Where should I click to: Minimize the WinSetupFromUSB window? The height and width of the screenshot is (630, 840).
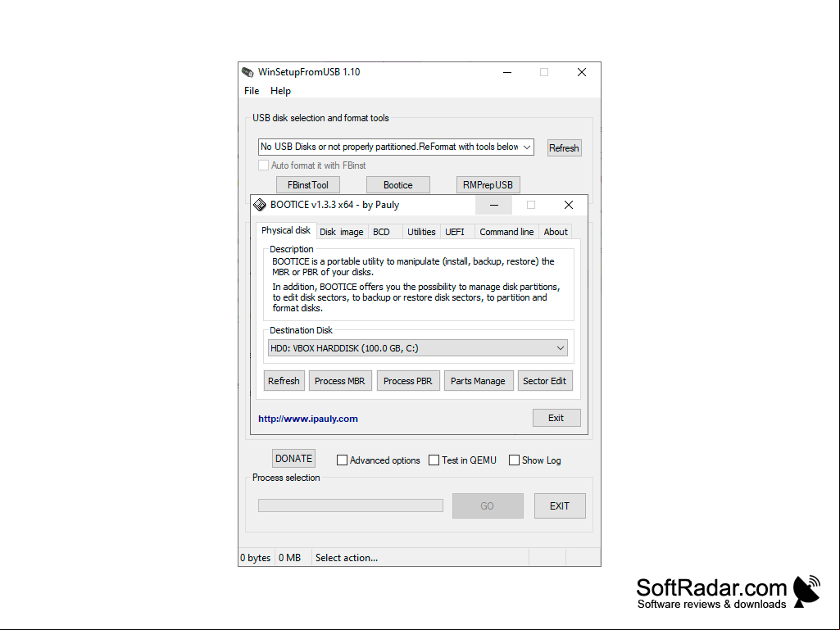pyautogui.click(x=507, y=72)
